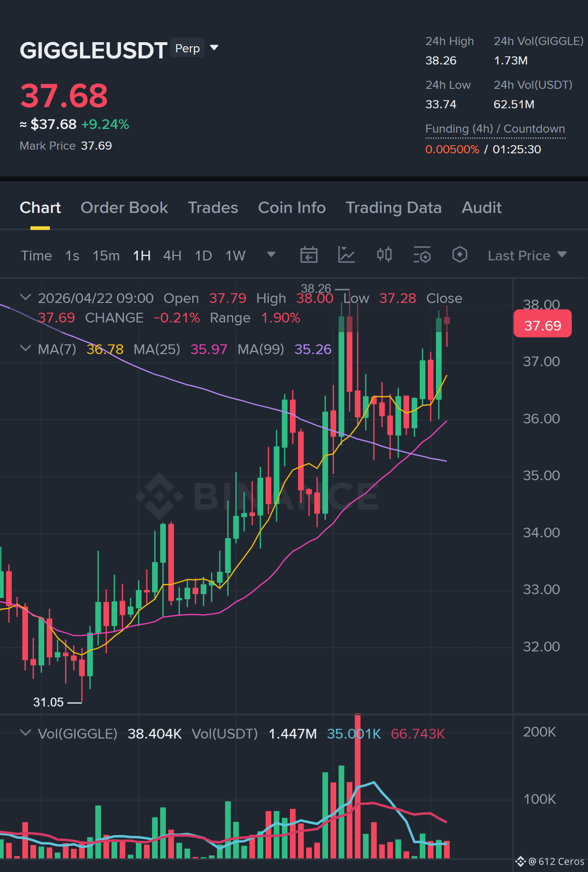
Task: Open the Last Price dropdown
Action: point(527,256)
